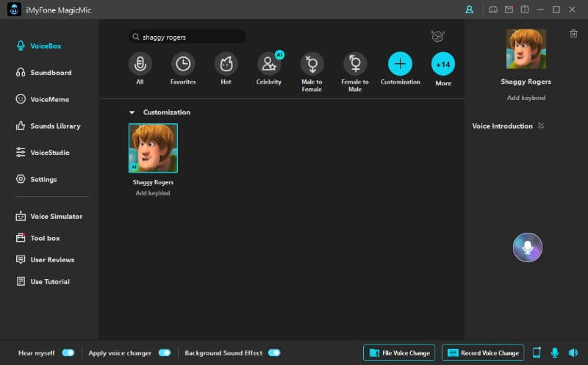Minimize the MagicMic window

tap(540, 10)
